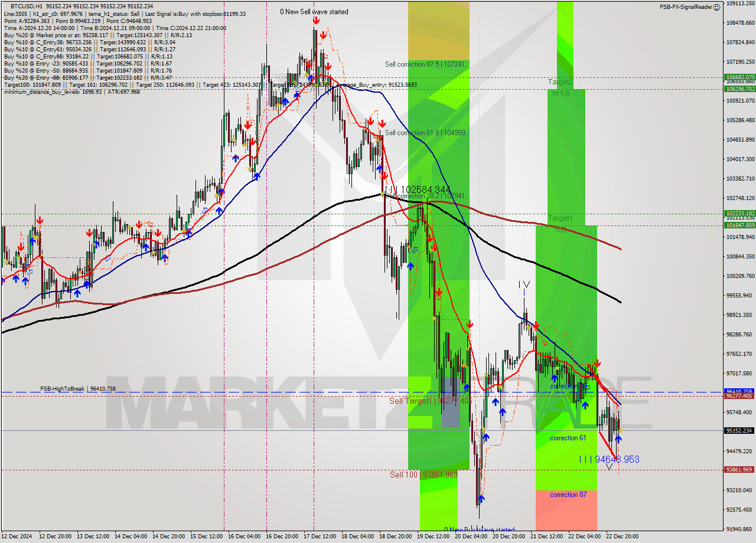Click the BTCUSD,H1 symbol title line
Viewport: 756px width, 543px height.
tap(82, 6)
